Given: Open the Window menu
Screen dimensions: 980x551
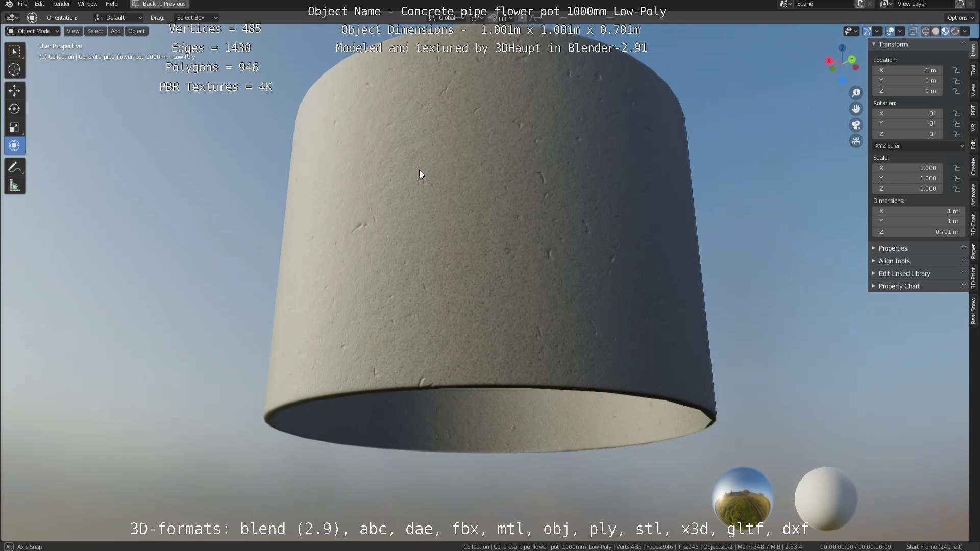Looking at the screenshot, I should coord(87,4).
